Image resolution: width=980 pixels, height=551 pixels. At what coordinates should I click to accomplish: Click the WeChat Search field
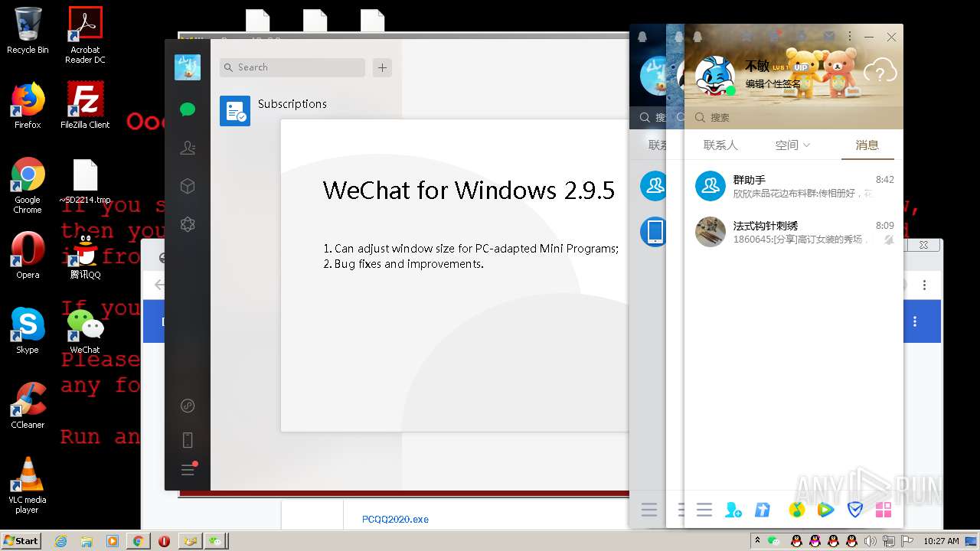tap(292, 67)
